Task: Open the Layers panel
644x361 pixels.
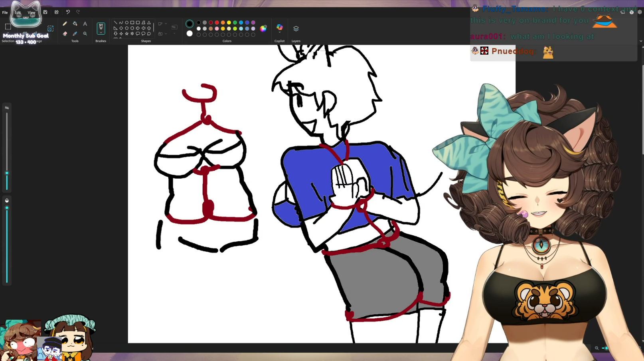Action: [x=296, y=29]
